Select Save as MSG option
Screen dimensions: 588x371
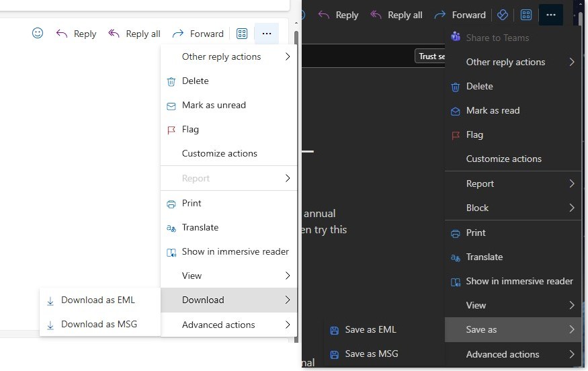coord(384,354)
